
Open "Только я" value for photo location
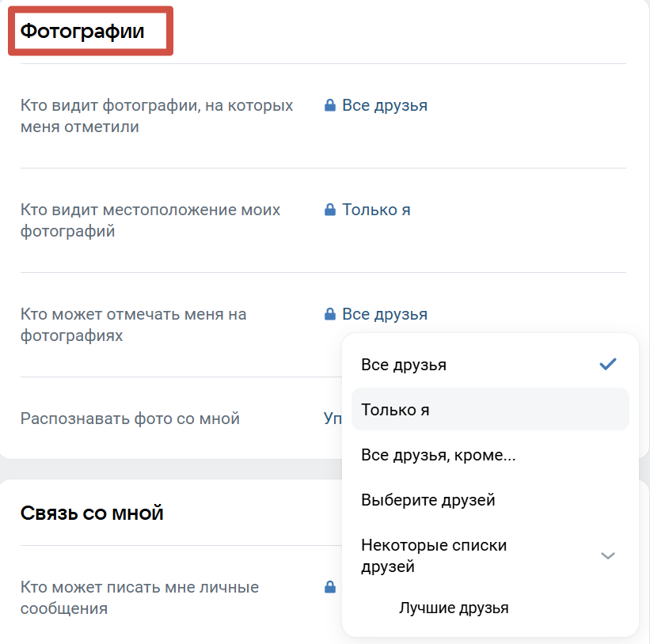point(376,210)
